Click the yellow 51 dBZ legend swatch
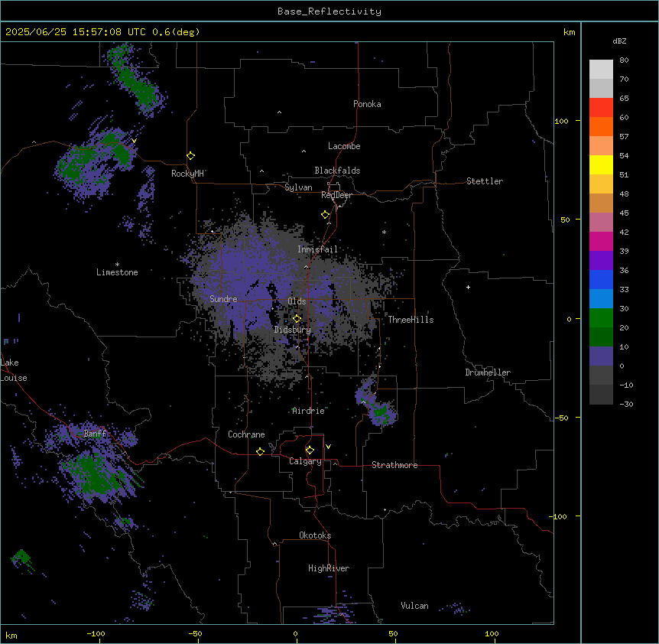The image size is (659, 644). 601,164
